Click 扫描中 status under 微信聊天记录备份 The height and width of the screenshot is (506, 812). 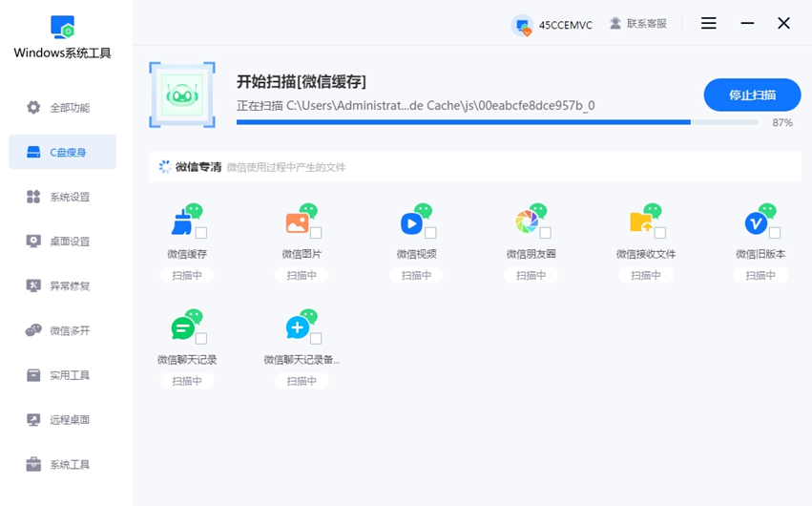click(302, 381)
